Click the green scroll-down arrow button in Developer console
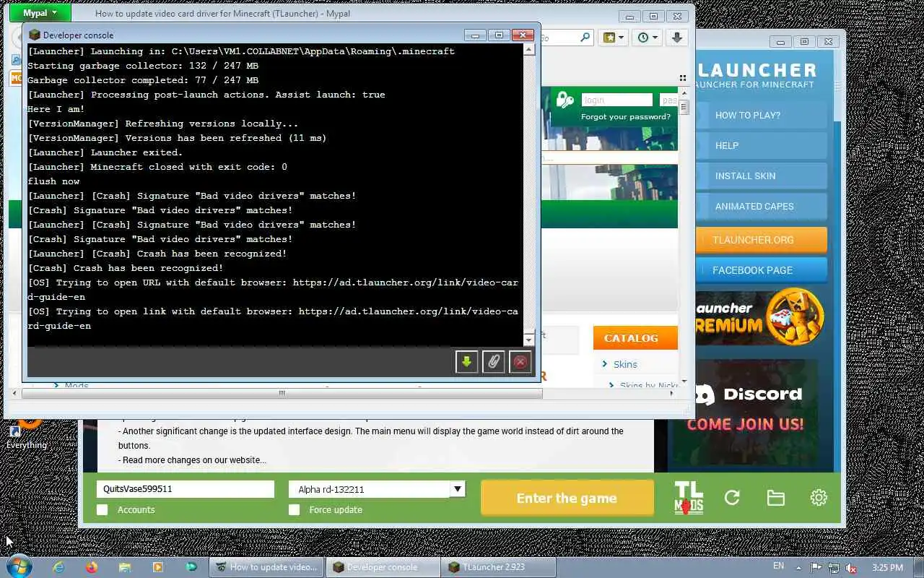The height and width of the screenshot is (578, 924). (x=466, y=361)
